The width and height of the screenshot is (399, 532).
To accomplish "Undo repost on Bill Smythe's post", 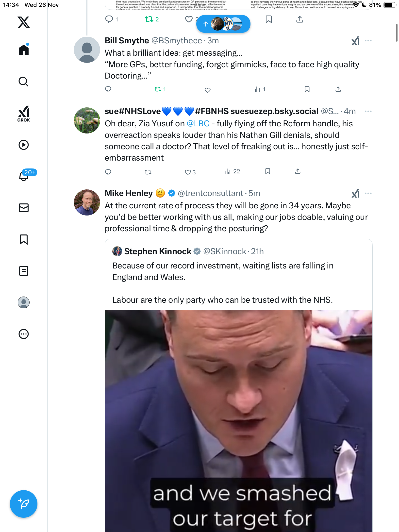I will pyautogui.click(x=158, y=89).
